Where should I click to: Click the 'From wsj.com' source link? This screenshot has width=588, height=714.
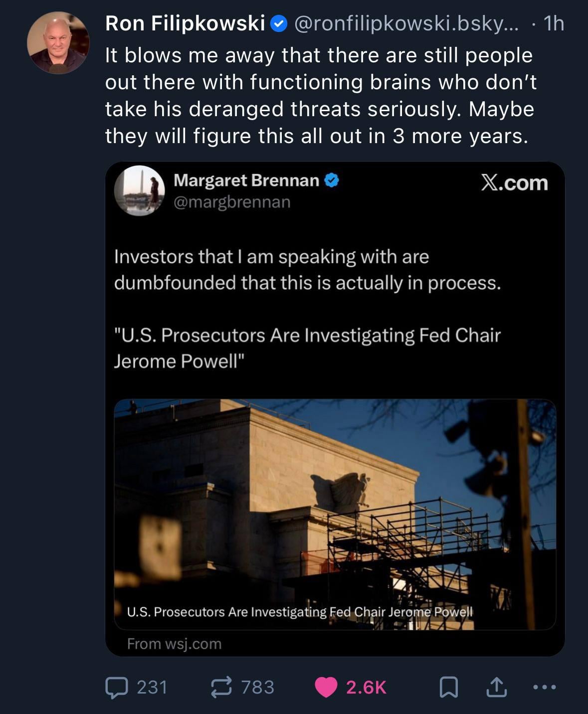pos(174,644)
